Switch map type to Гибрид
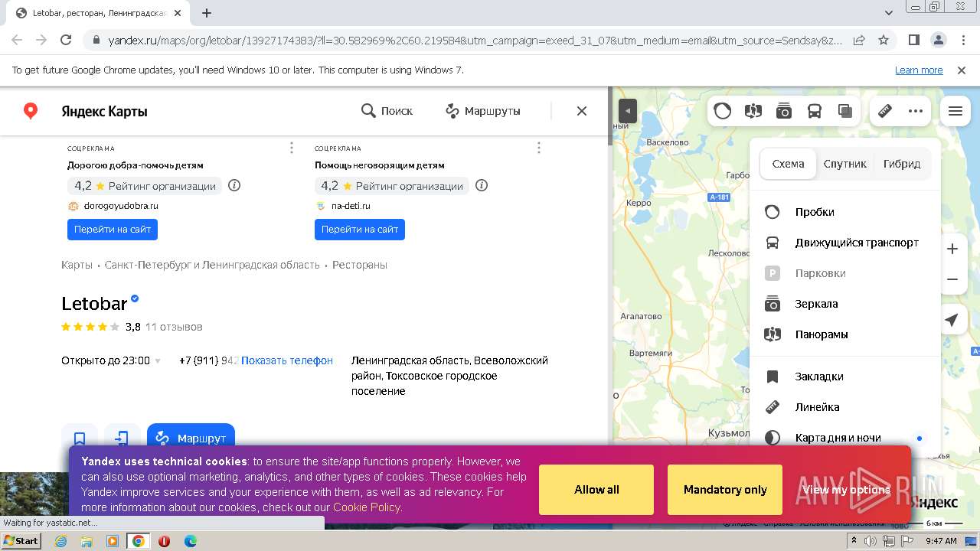980x551 pixels. click(902, 164)
